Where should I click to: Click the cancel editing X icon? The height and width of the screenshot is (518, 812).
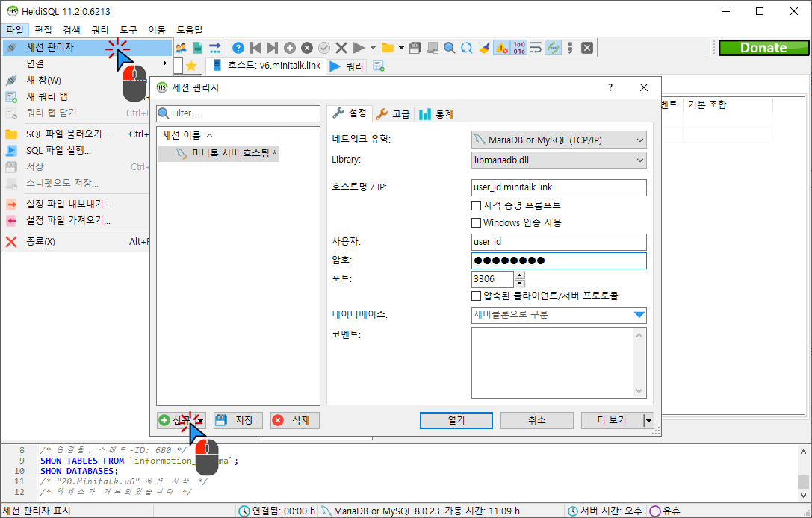click(x=341, y=48)
